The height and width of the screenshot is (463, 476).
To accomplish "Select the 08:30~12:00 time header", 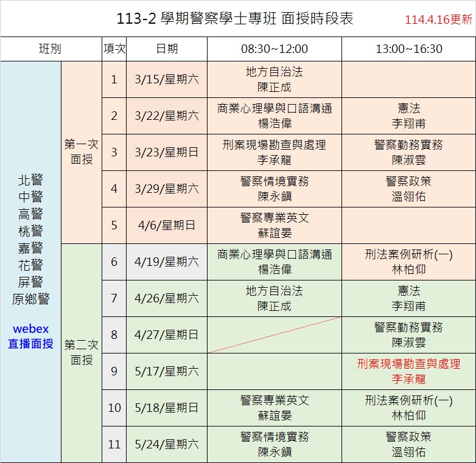I will [275, 49].
